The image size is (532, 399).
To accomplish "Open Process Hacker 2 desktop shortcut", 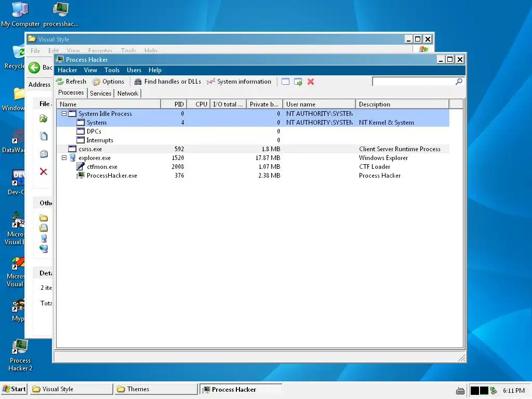I will [20, 355].
